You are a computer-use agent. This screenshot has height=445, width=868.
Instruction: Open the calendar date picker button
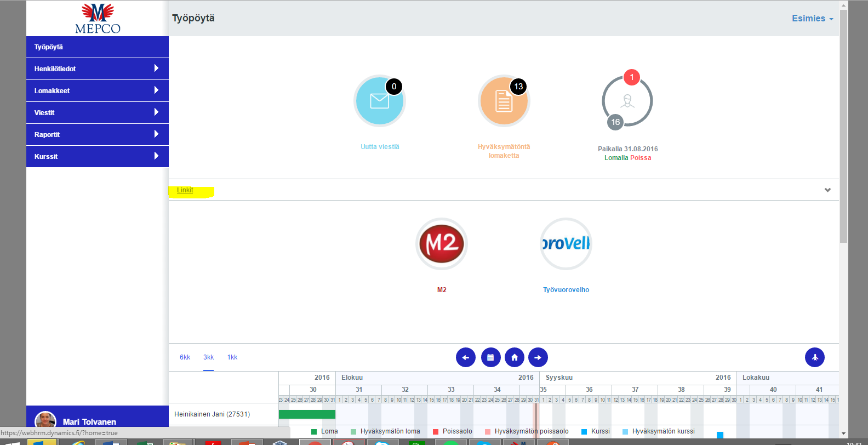point(490,357)
